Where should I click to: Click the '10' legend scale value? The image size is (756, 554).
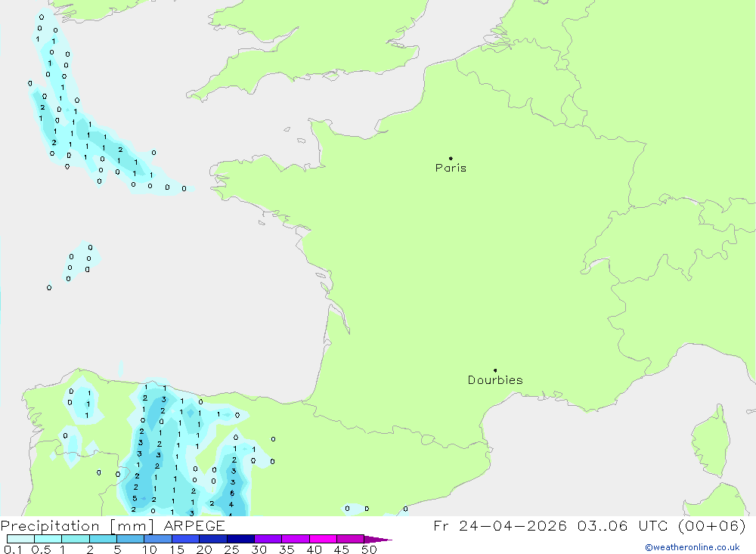[150, 549]
